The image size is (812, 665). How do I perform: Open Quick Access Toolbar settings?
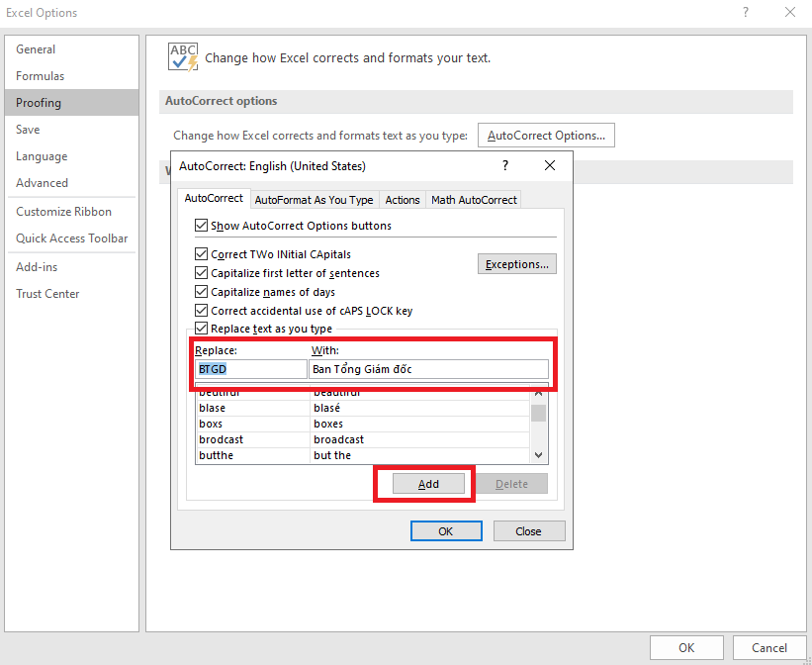pos(71,238)
